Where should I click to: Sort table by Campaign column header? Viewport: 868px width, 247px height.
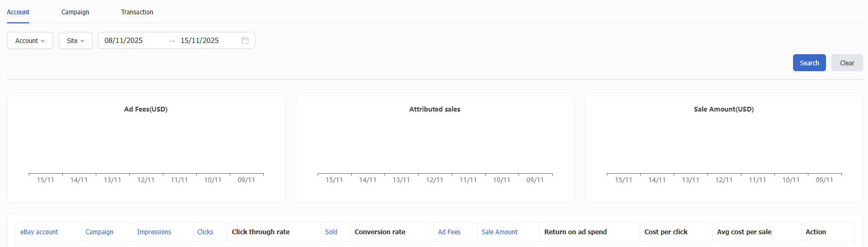point(99,232)
